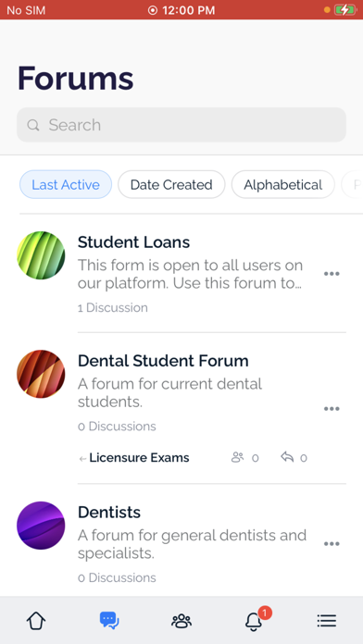Open the Home tab icon
The height and width of the screenshot is (644, 363).
(x=36, y=621)
